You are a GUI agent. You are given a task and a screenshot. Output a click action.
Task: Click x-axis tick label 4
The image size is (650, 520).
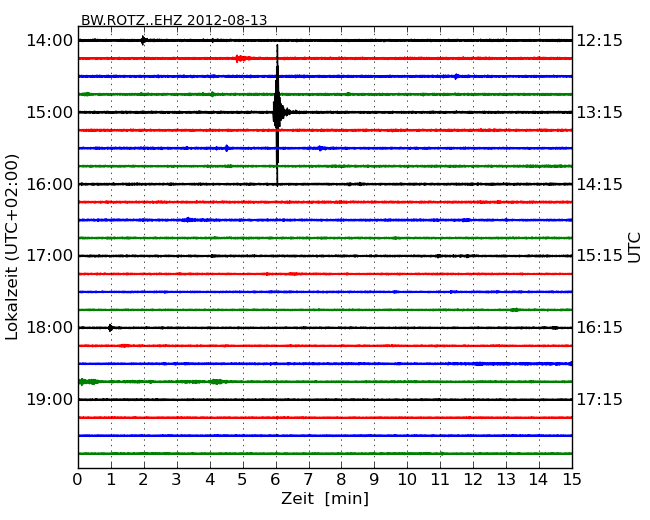tap(210, 480)
